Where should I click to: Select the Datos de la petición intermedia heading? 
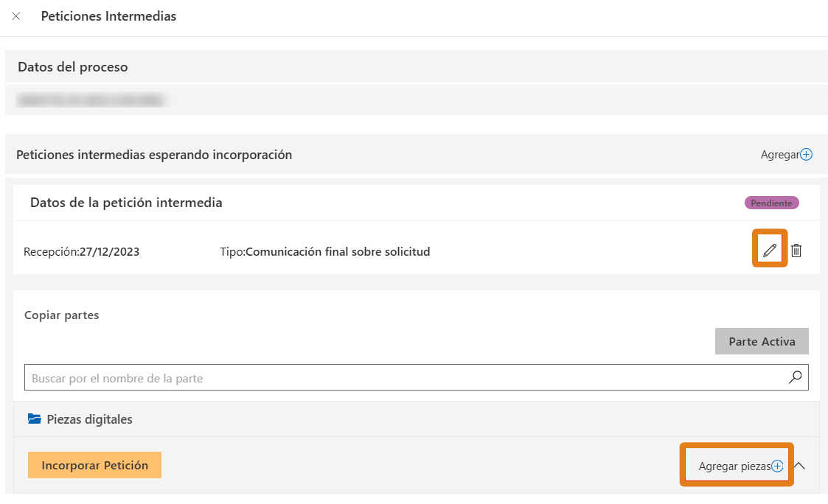(x=126, y=203)
